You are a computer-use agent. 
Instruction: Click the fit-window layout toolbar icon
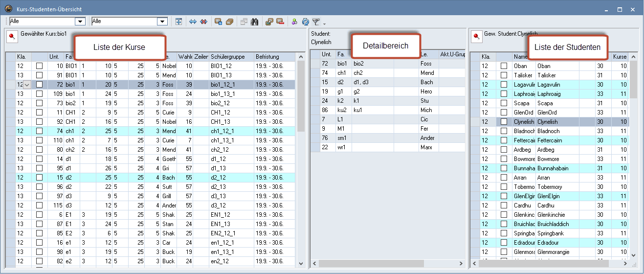179,22
